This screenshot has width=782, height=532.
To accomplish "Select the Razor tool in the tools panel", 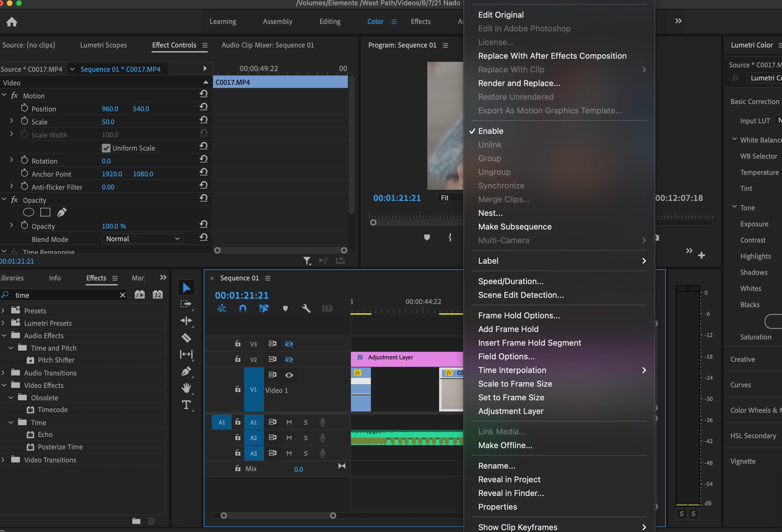I will coord(186,338).
